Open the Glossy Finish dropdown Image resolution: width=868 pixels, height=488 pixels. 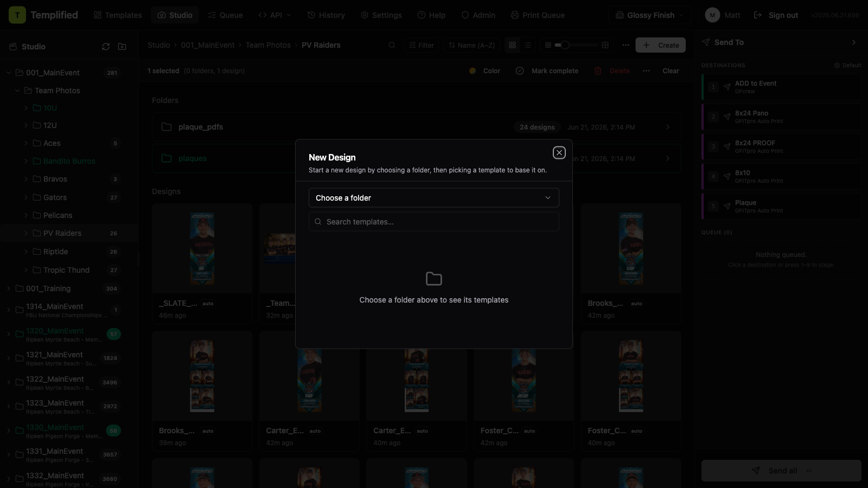[x=649, y=15]
